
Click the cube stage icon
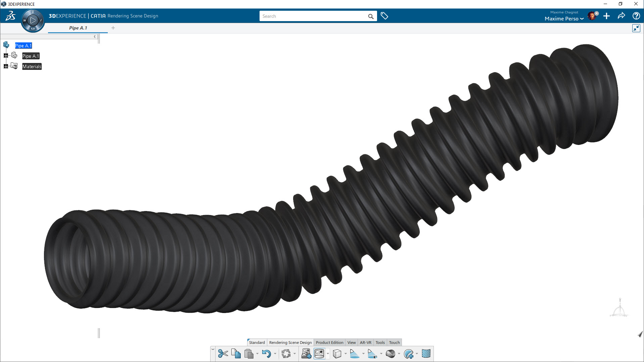(x=337, y=354)
